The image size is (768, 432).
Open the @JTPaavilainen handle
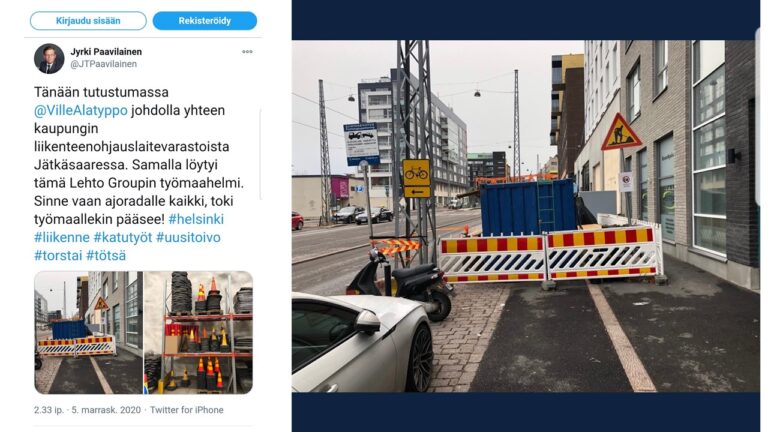click(104, 64)
